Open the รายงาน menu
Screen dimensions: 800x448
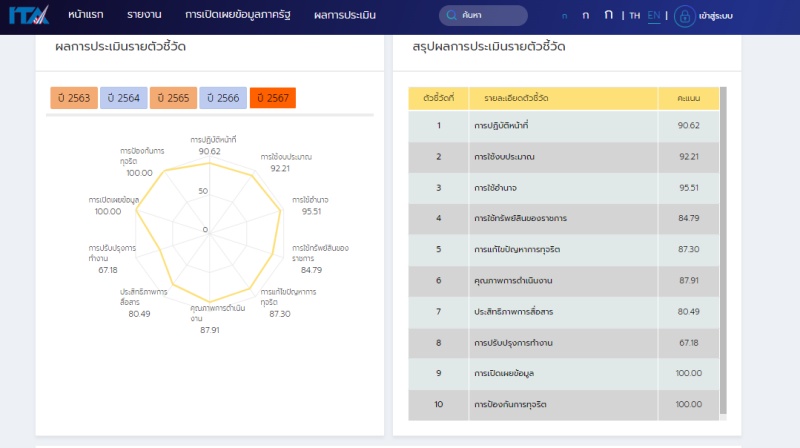[144, 16]
